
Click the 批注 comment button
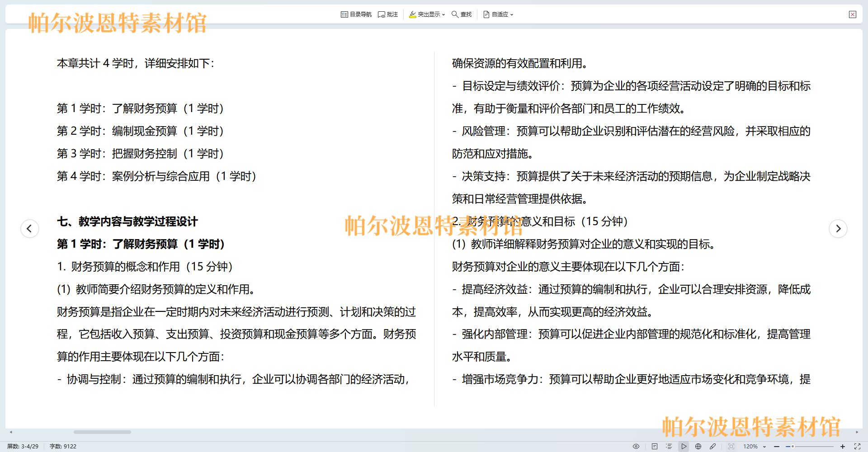[x=388, y=14]
